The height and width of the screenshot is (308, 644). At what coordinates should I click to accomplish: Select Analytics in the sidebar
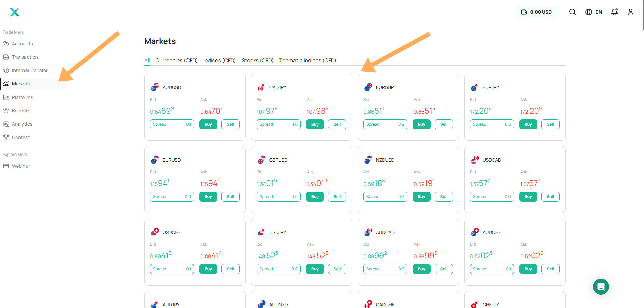click(x=22, y=124)
